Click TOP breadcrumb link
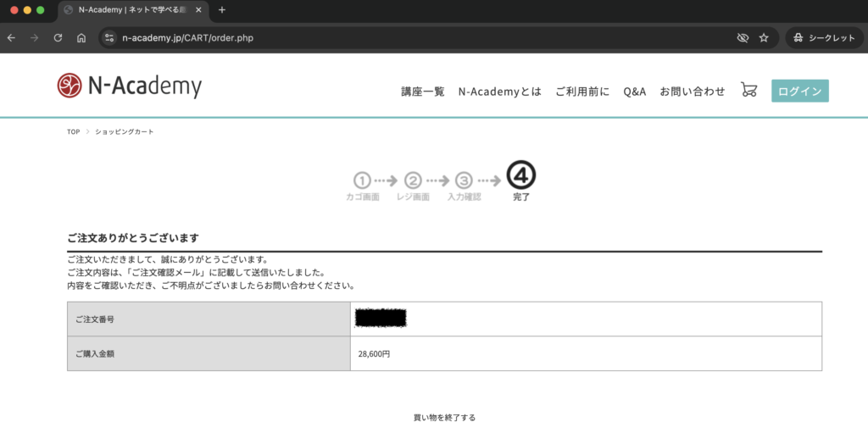 point(73,132)
